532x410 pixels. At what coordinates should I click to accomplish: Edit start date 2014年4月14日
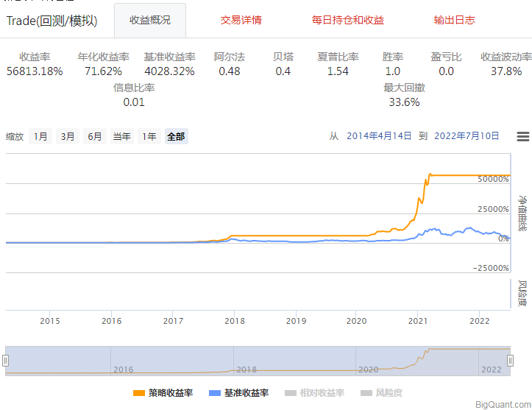[379, 136]
